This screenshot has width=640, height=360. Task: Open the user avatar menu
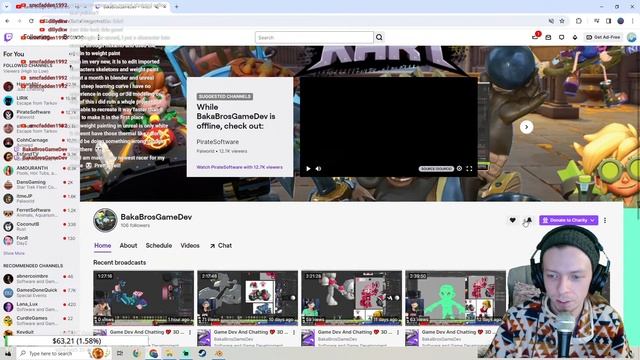(631, 38)
